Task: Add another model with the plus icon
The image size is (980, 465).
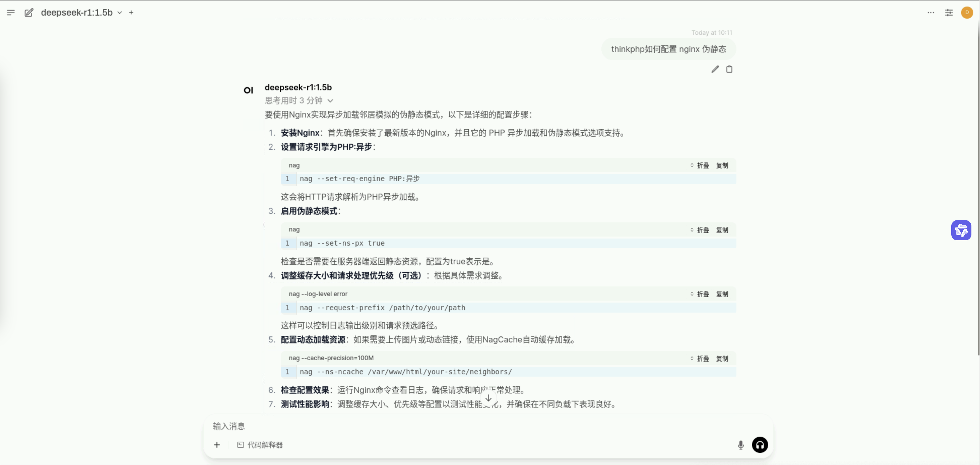Action: [131, 13]
